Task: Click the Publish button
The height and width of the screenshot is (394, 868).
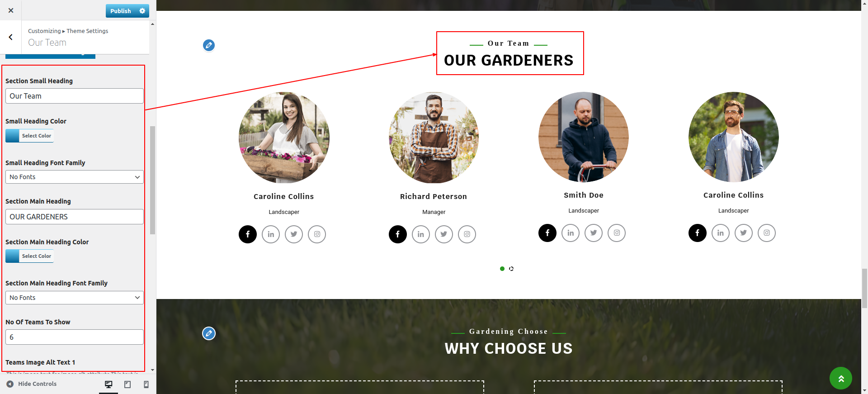Action: click(x=121, y=11)
